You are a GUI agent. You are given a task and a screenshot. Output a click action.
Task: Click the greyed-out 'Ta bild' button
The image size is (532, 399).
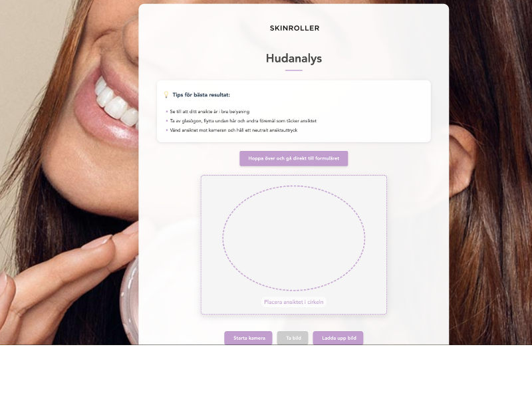[293, 338]
